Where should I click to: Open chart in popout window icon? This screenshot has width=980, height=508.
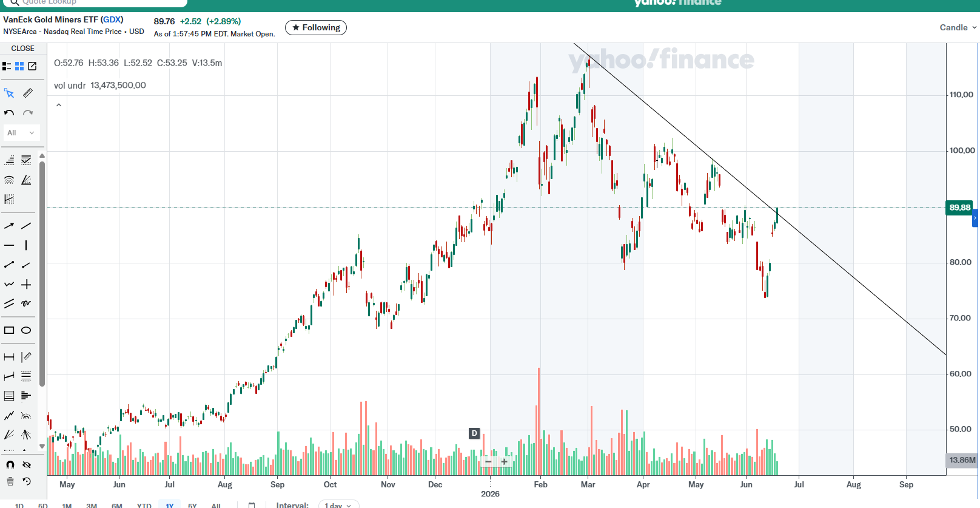click(x=33, y=66)
